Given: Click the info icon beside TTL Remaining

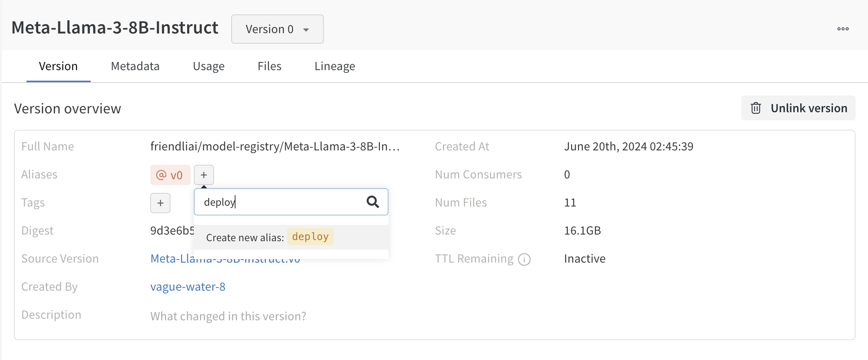Looking at the screenshot, I should [524, 259].
